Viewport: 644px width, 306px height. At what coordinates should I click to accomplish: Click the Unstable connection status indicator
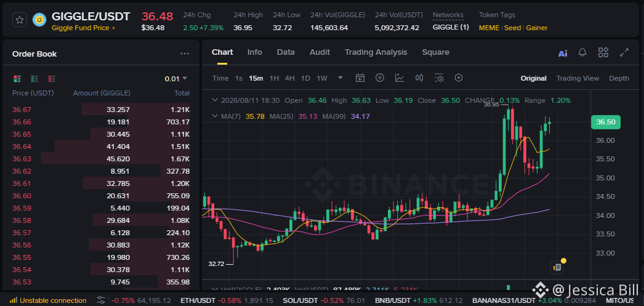[47, 300]
